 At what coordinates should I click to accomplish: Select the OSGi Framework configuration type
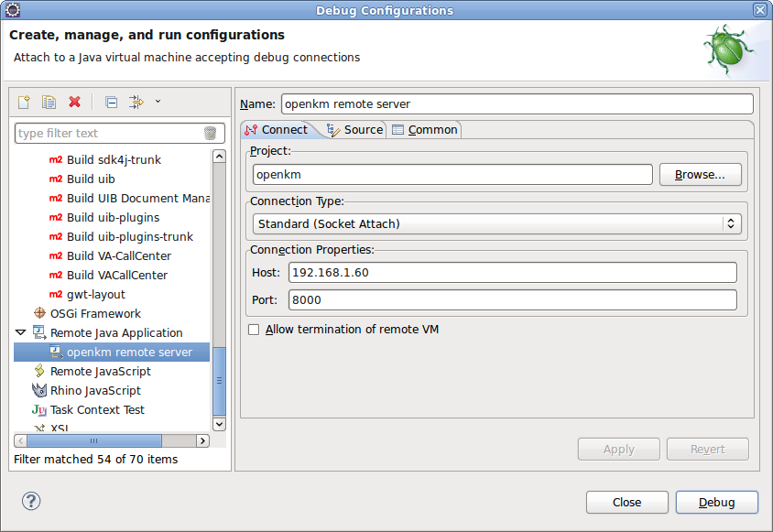tap(95, 313)
